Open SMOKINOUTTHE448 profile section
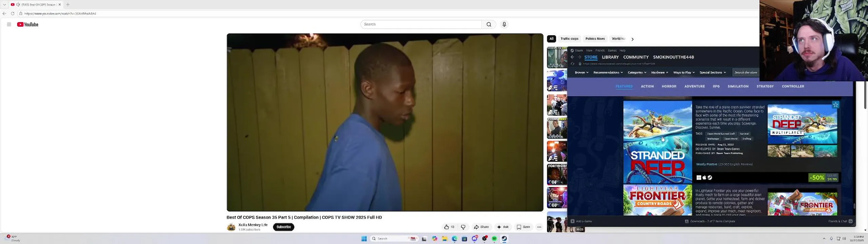The image size is (868, 244). point(673,57)
